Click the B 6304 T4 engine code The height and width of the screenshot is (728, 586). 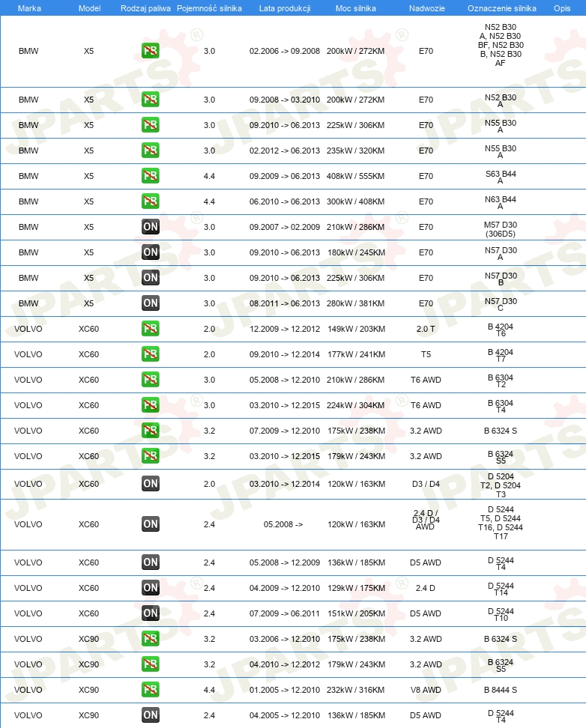click(x=501, y=406)
